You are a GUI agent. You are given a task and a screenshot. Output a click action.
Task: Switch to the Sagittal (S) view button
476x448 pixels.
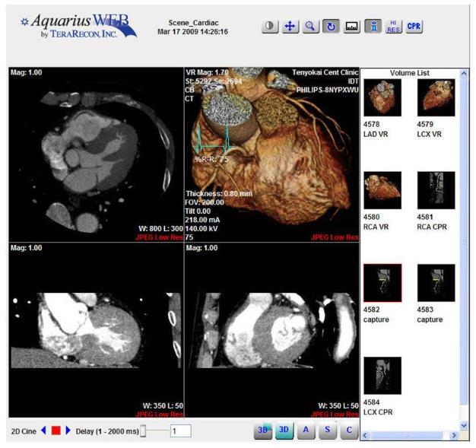coord(328,431)
